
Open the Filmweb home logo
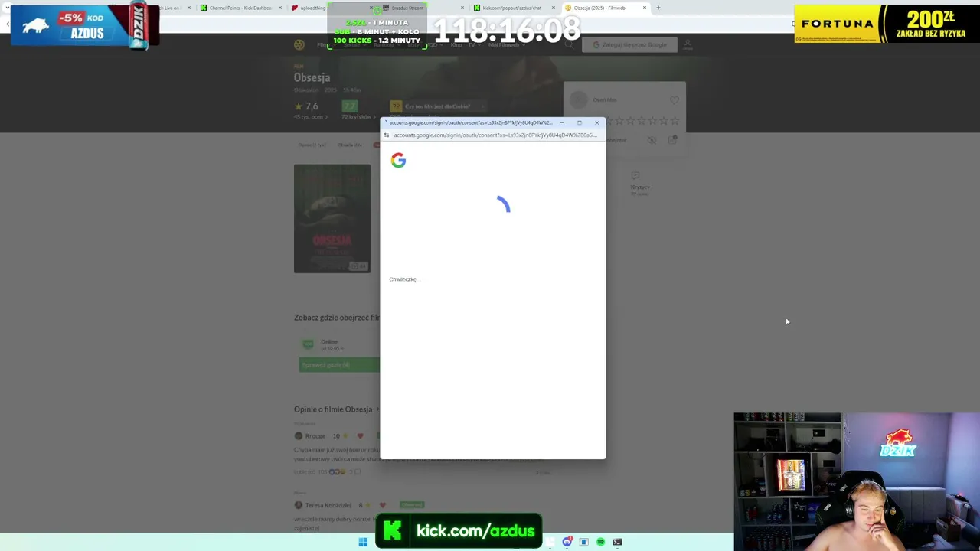[x=299, y=45]
